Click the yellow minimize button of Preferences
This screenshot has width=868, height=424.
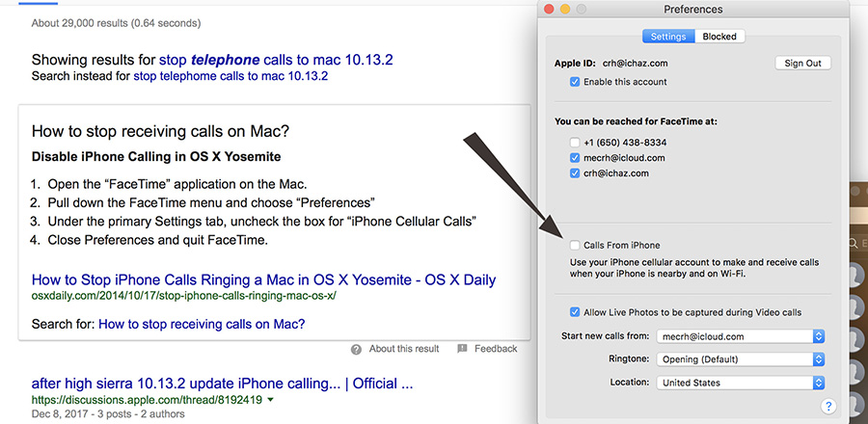565,10
